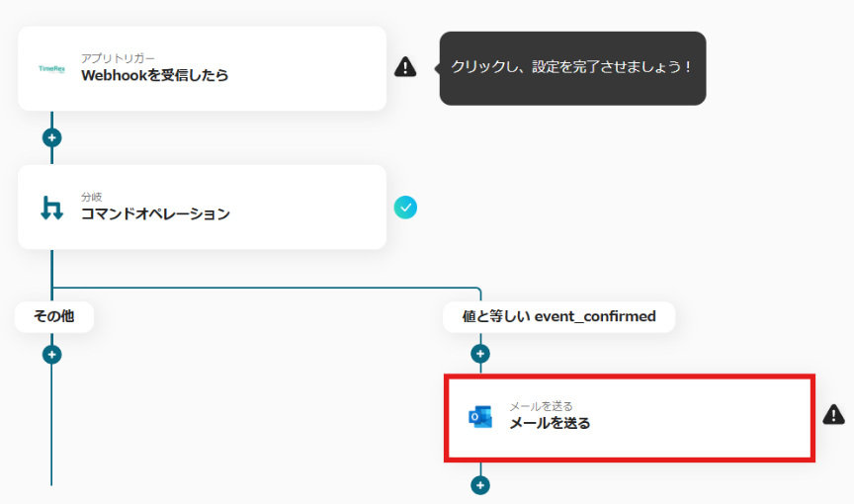Click warning icon beside mail step
The width and height of the screenshot is (854, 504).
pyautogui.click(x=833, y=415)
